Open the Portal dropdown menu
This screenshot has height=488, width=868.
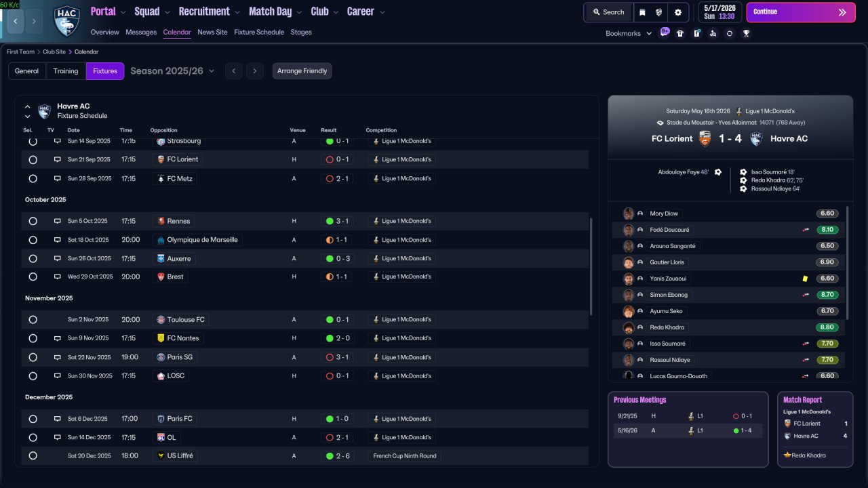coord(108,12)
